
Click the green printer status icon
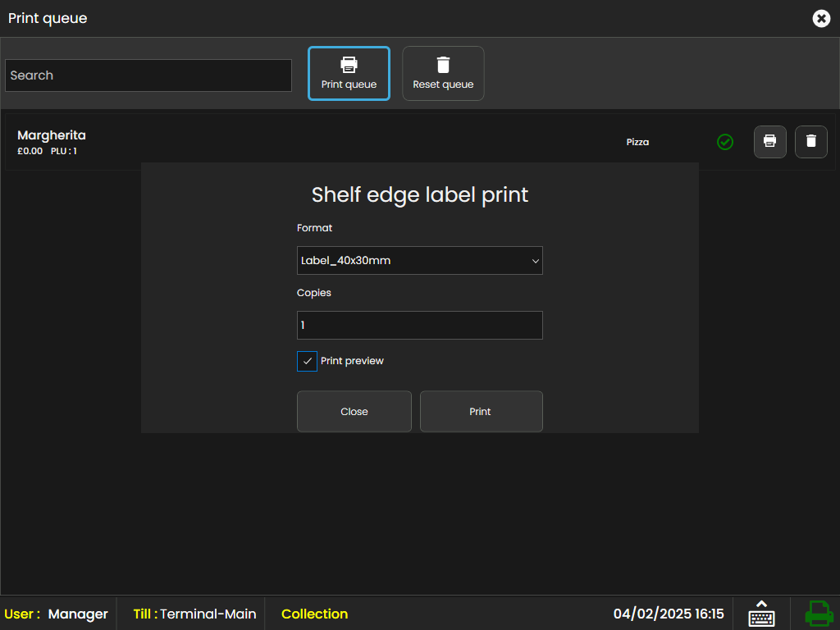(818, 614)
